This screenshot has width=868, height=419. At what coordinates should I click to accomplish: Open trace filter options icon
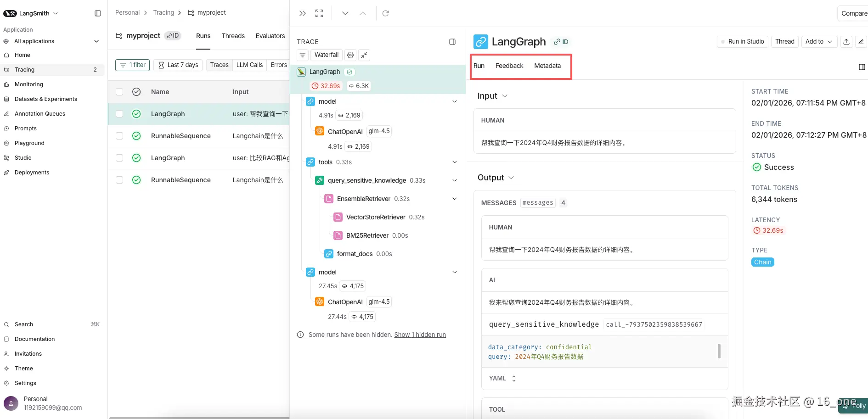[x=303, y=55]
